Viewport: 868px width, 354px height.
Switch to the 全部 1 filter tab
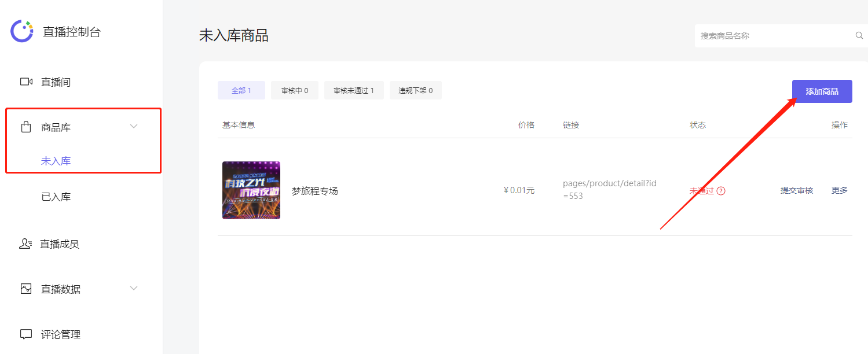pyautogui.click(x=241, y=90)
